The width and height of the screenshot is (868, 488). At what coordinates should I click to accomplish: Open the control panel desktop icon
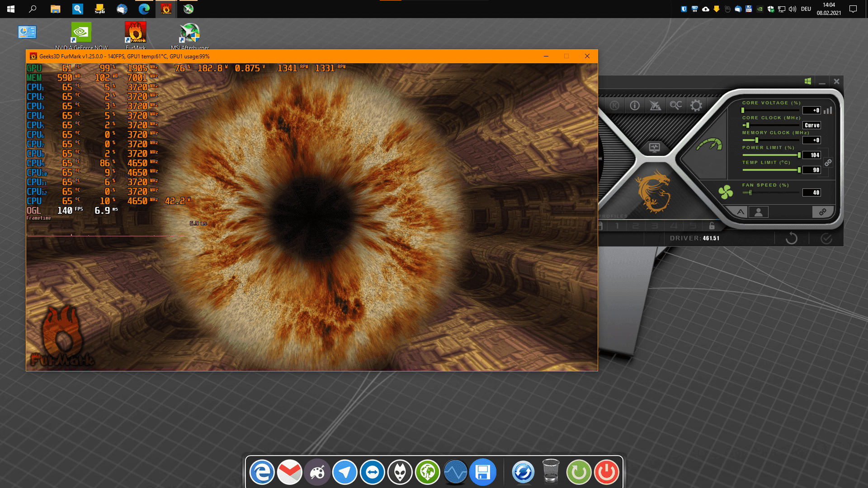27,32
